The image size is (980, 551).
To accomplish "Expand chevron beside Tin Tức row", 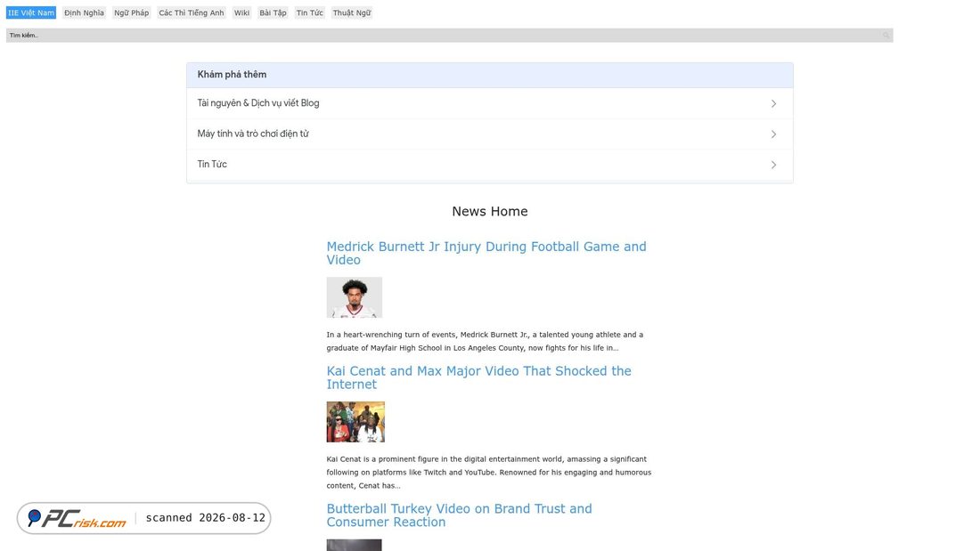I will click(773, 165).
